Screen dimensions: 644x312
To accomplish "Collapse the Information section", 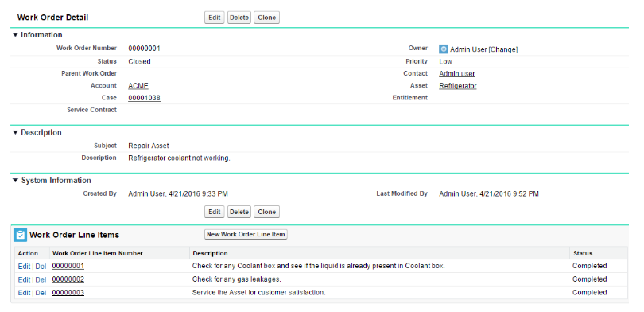I will pos(15,35).
